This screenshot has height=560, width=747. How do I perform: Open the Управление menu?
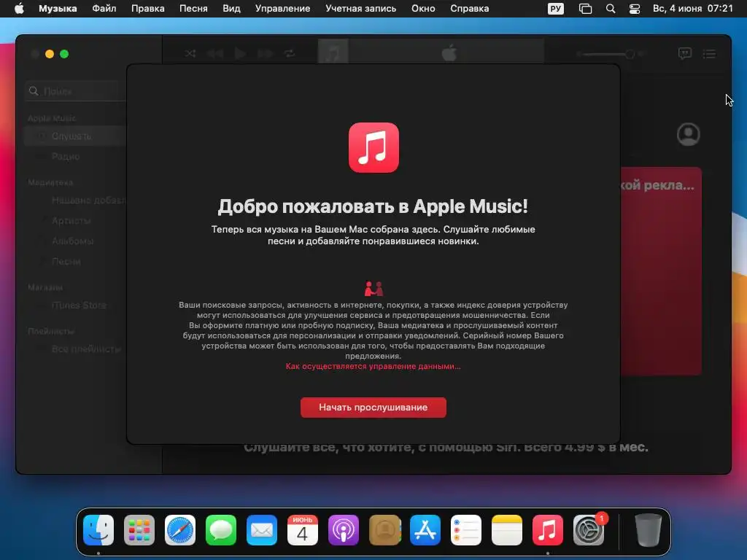(282, 9)
